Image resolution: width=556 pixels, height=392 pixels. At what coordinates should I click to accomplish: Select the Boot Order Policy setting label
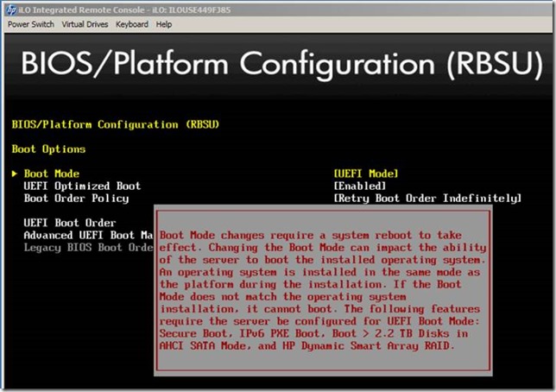pyautogui.click(x=76, y=199)
